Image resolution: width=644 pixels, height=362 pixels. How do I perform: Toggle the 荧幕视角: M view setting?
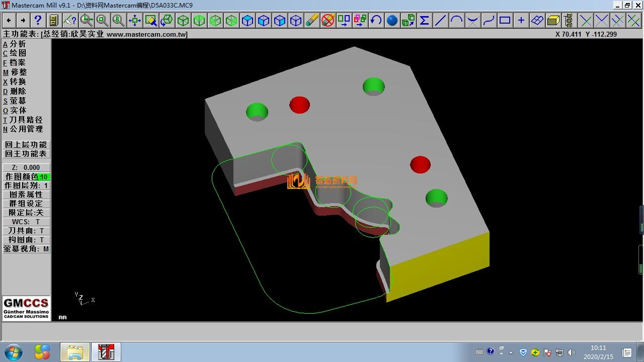pos(26,249)
